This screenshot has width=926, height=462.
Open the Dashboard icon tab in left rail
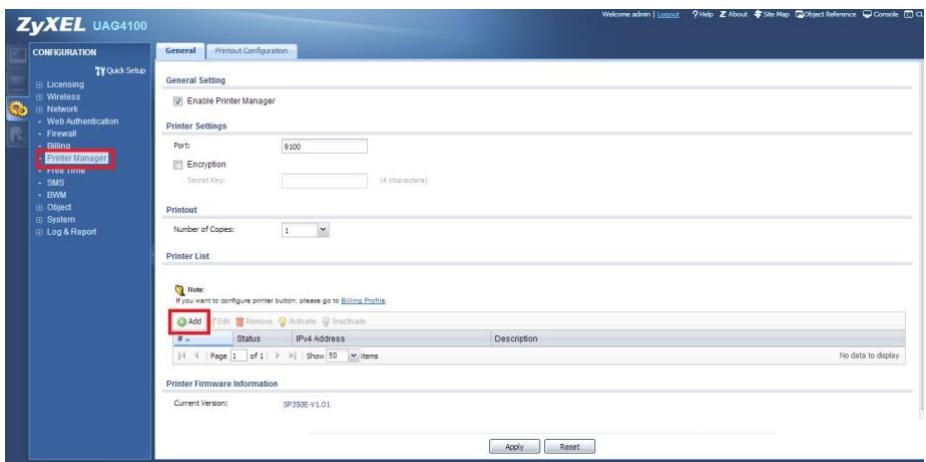17,55
